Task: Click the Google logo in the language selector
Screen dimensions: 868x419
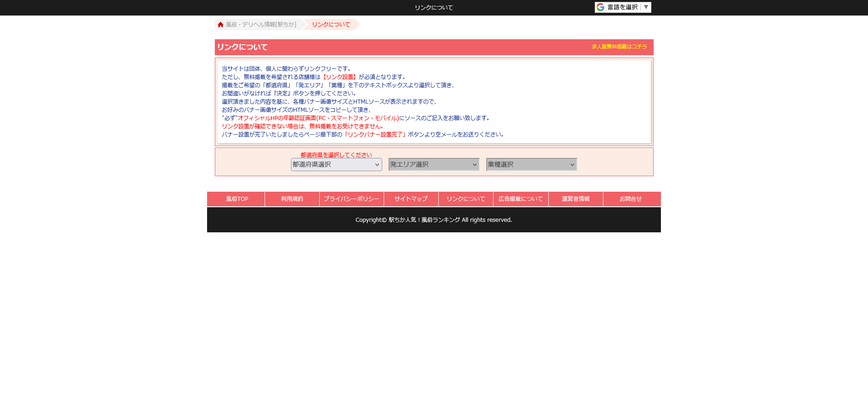Action: pyautogui.click(x=600, y=7)
